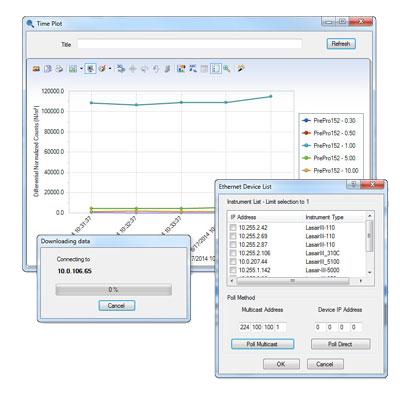The image size is (400, 400).
Task: Click the 3D toggle icon in chart toolbar
Action: click(x=121, y=69)
